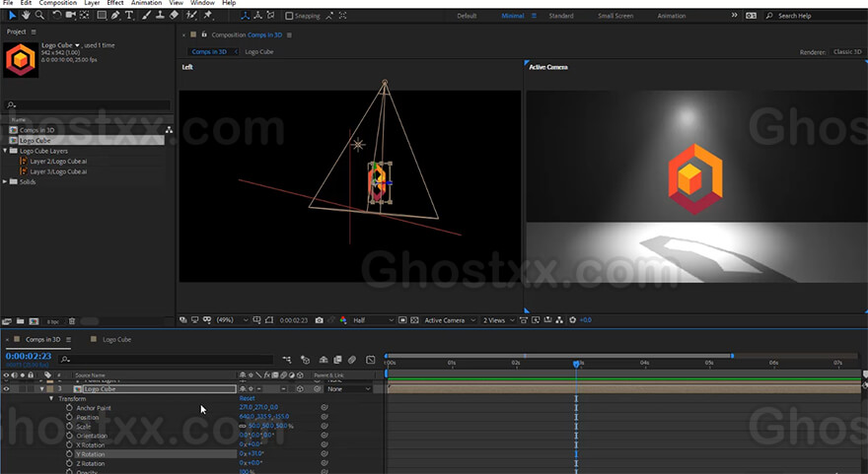
Task: Hide the Logo Cube layer eye
Action: (7, 389)
